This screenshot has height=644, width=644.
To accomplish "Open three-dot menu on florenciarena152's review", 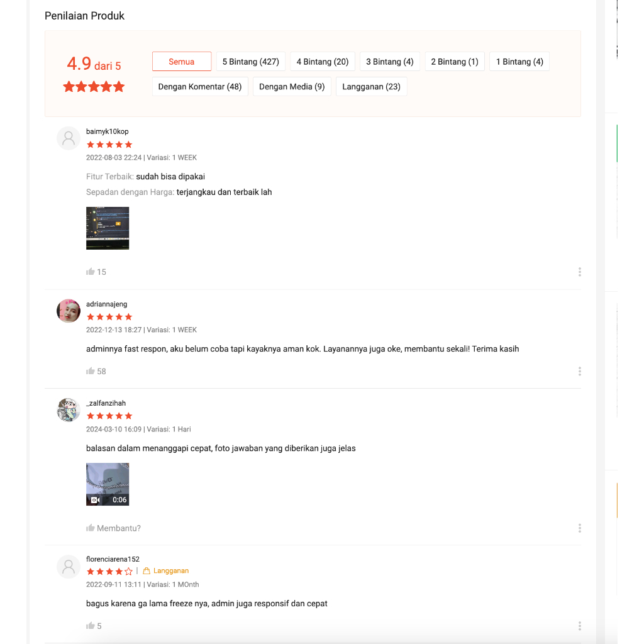I will [x=579, y=626].
